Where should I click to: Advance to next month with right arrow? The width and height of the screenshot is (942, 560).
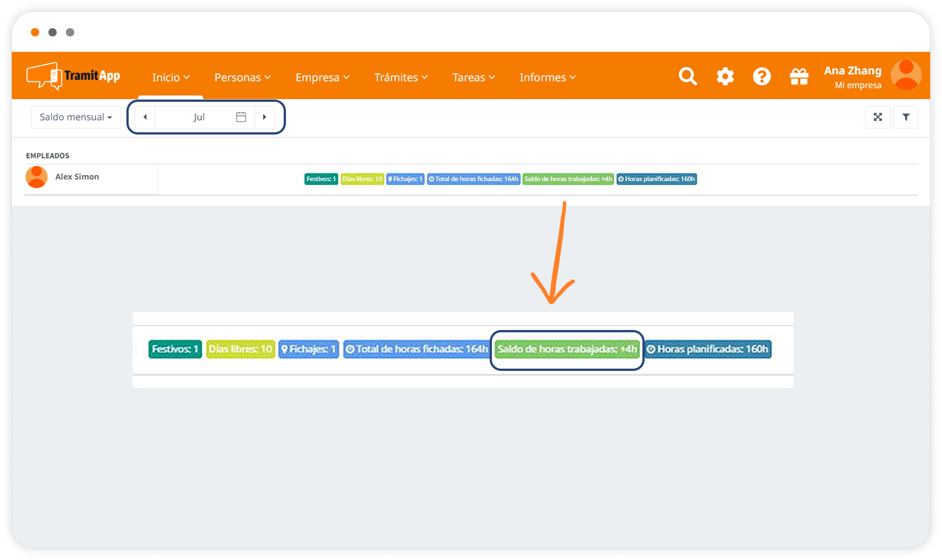pos(265,117)
